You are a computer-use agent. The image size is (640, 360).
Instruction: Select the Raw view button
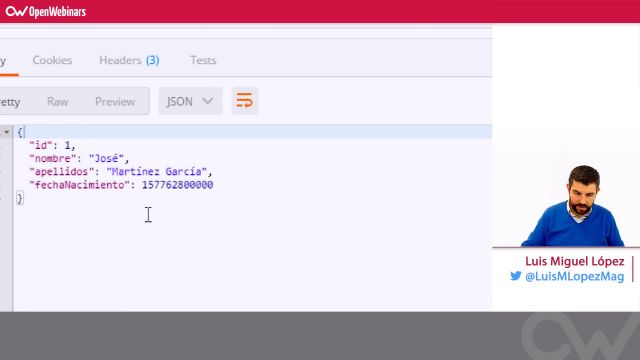[x=58, y=102]
